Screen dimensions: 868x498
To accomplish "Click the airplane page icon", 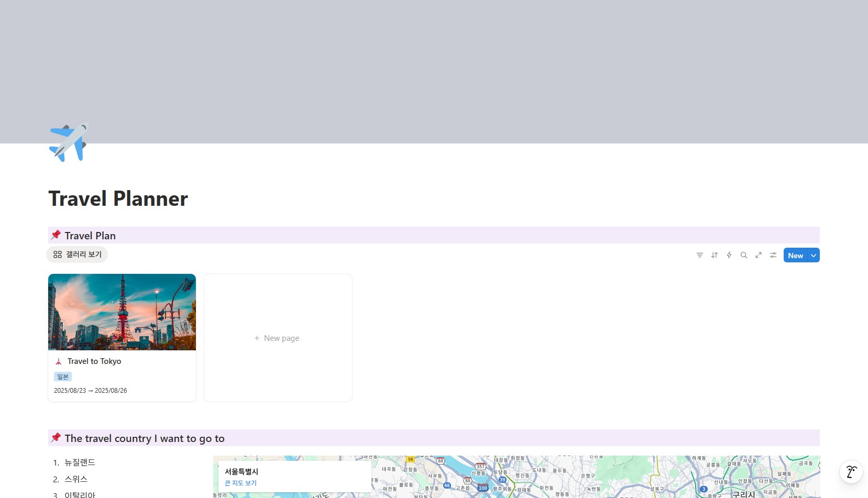I will click(x=69, y=142).
